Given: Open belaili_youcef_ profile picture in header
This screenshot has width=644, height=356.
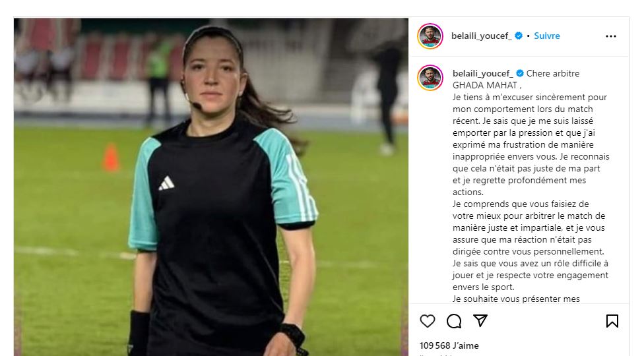Looking at the screenshot, I should tap(430, 36).
